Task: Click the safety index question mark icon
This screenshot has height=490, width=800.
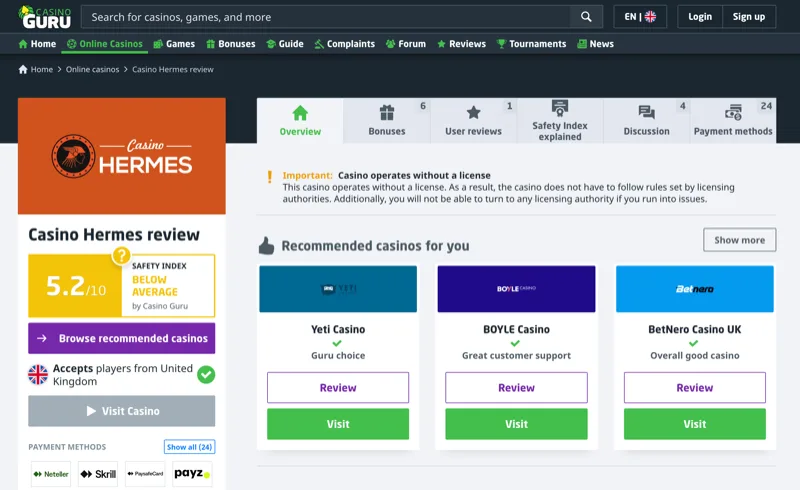Action: pyautogui.click(x=121, y=255)
